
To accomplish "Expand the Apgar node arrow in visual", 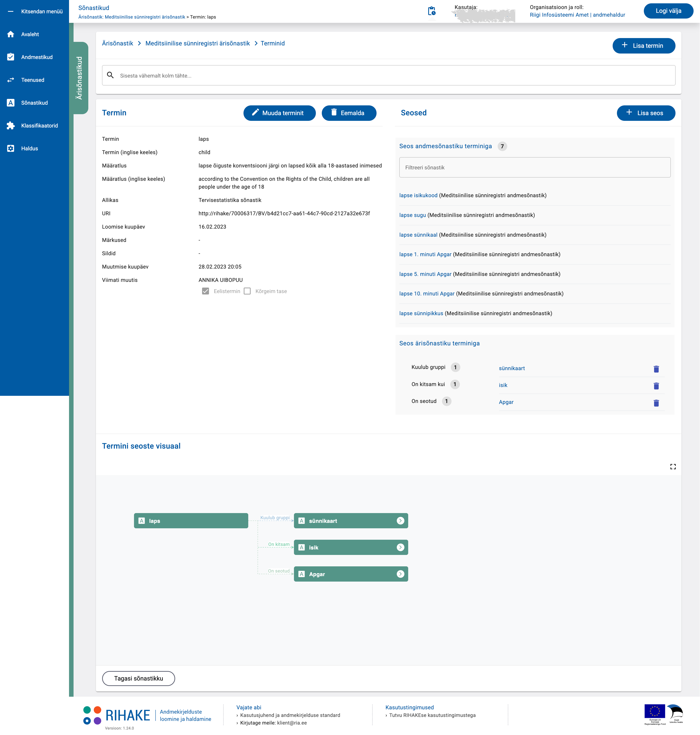I will (400, 574).
